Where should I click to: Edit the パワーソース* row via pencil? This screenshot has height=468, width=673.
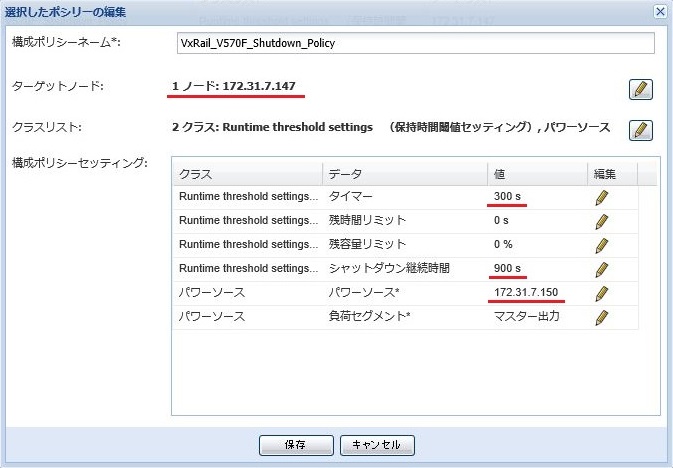tap(602, 293)
